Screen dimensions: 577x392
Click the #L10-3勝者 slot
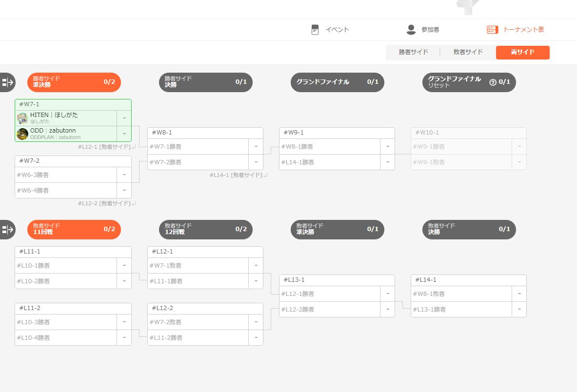(x=66, y=322)
